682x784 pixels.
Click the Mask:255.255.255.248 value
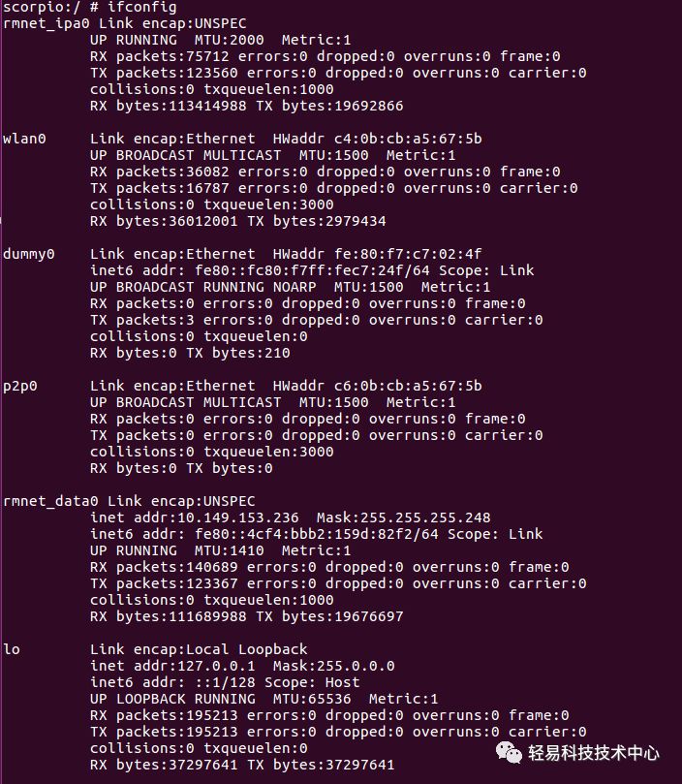click(x=404, y=517)
